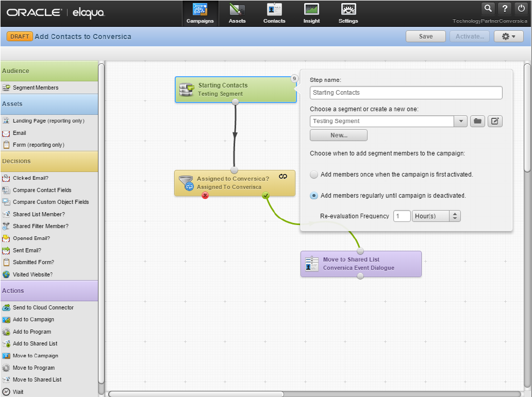Open the Insight navigation tab
The image size is (532, 397).
coord(311,13)
